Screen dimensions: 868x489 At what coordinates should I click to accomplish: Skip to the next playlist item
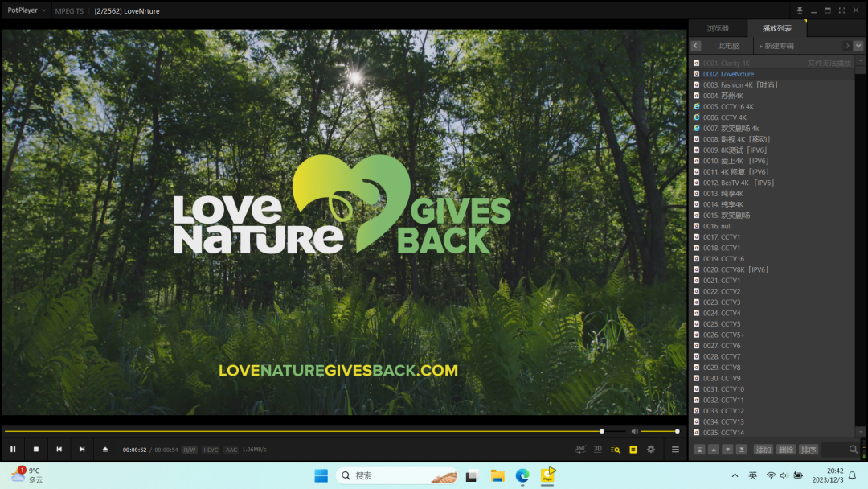point(82,449)
